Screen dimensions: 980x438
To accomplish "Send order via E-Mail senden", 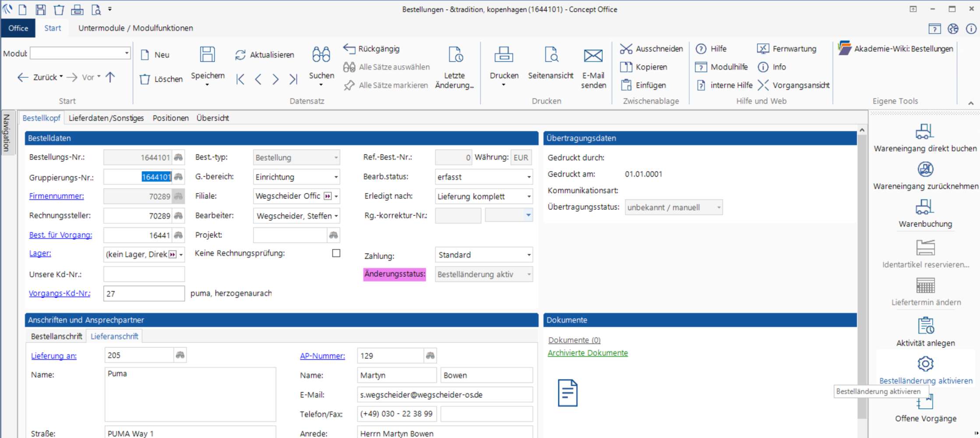I will [x=593, y=56].
